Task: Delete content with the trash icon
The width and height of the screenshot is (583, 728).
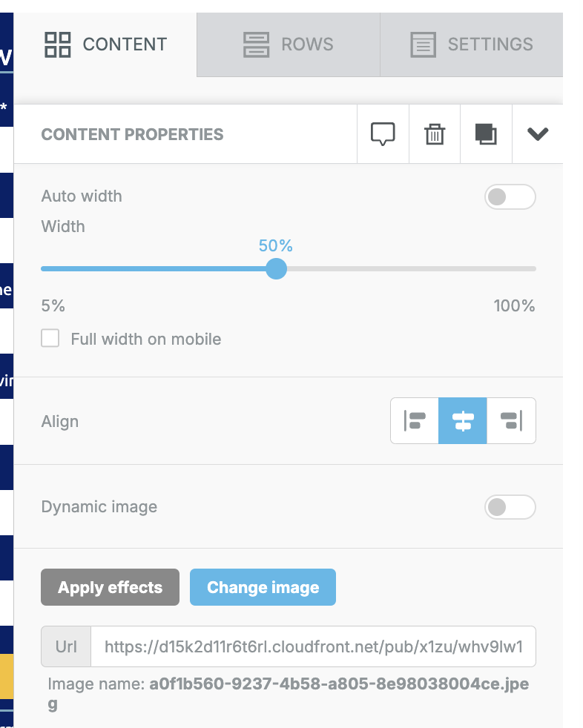Action: point(435,134)
